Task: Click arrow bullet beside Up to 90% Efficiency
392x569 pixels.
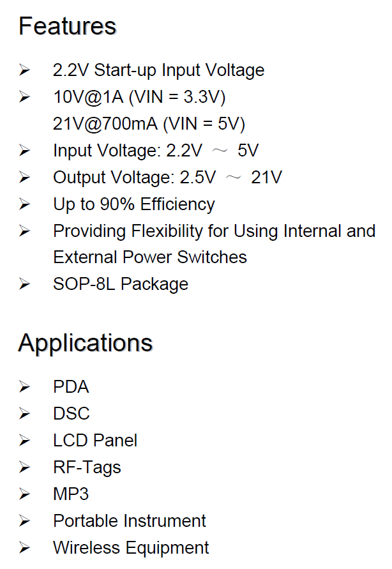Action: (x=24, y=204)
